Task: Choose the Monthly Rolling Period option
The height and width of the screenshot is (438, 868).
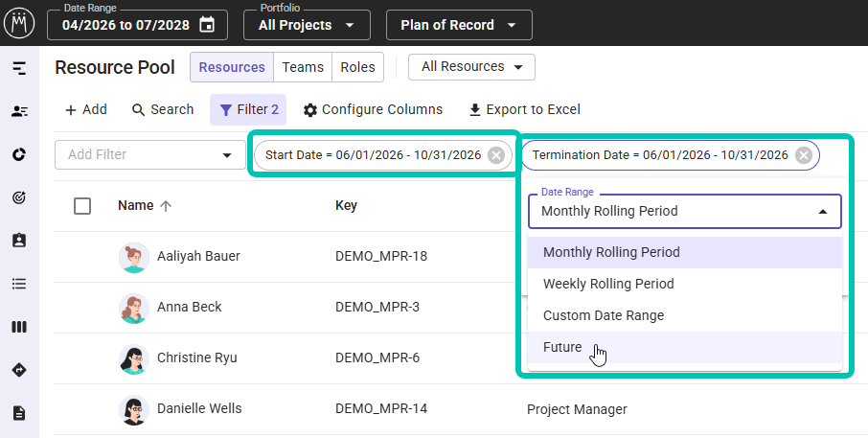Action: (685, 252)
